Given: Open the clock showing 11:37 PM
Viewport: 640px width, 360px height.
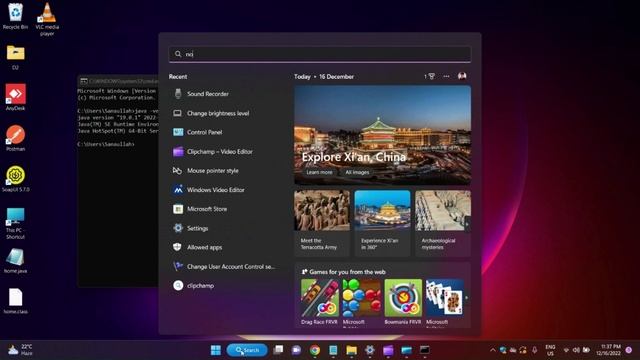Looking at the screenshot, I should pos(608,350).
